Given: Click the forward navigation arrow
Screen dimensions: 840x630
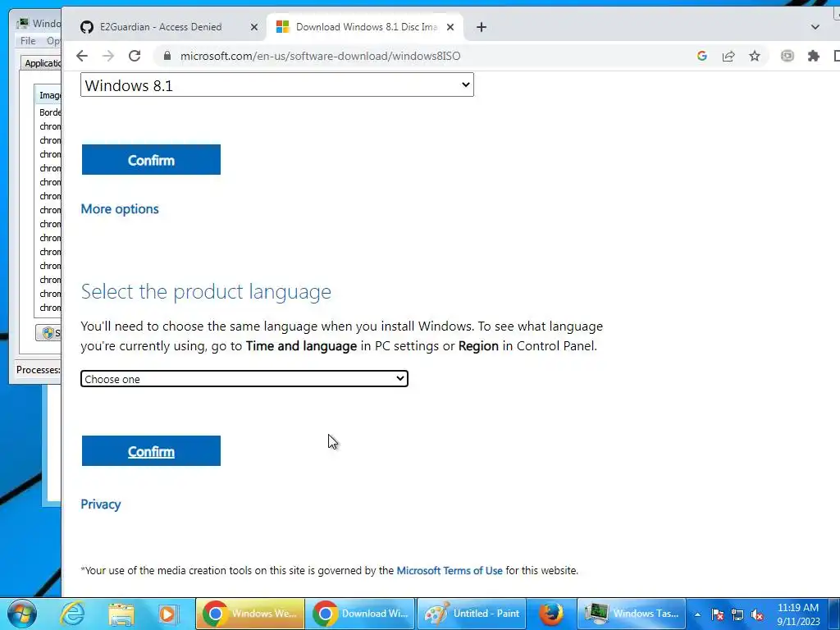Looking at the screenshot, I should tap(108, 56).
